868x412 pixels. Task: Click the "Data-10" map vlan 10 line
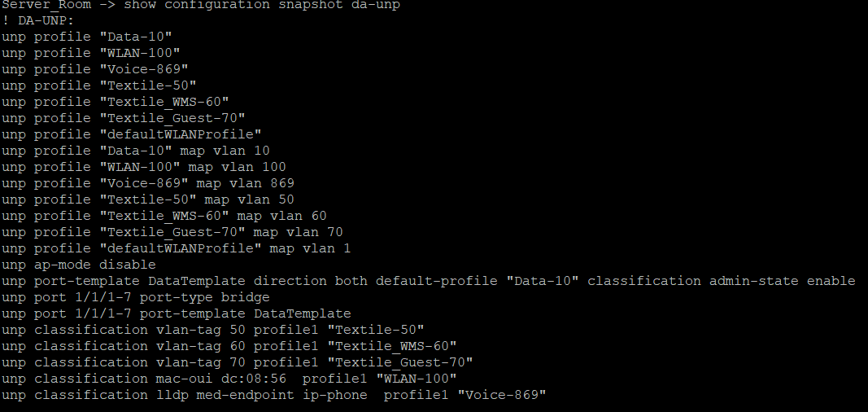[x=136, y=151]
